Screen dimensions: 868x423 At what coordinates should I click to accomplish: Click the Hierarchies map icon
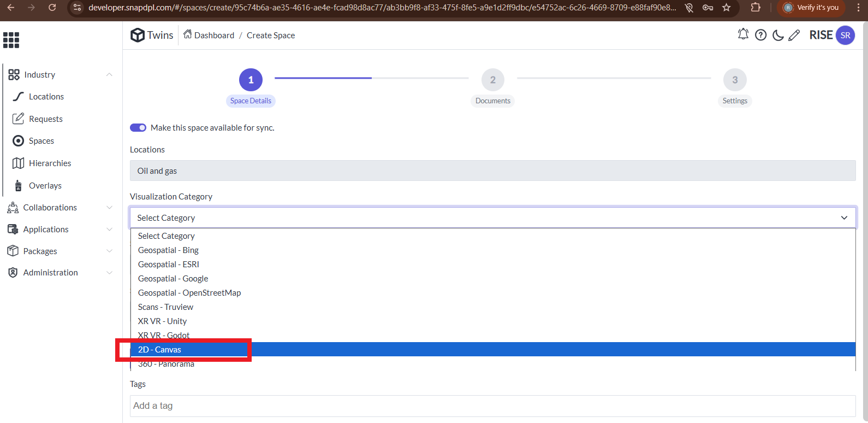[x=19, y=163]
